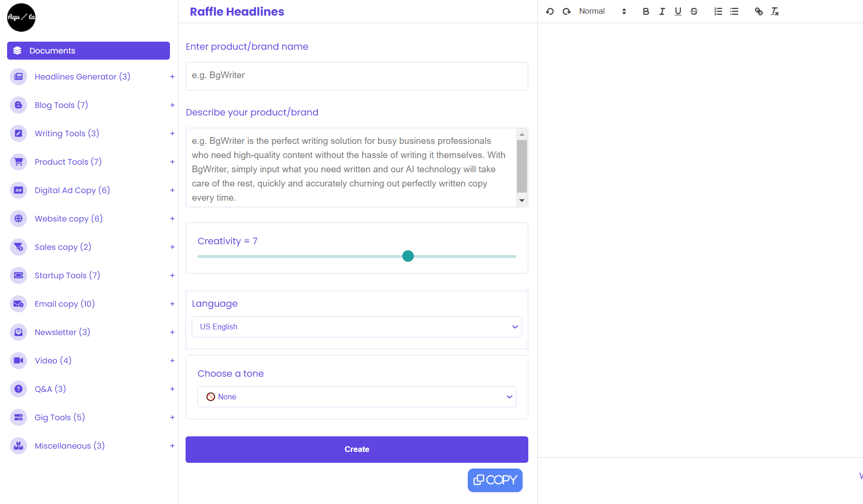Click the Website copy globe icon
863x504 pixels.
18,219
